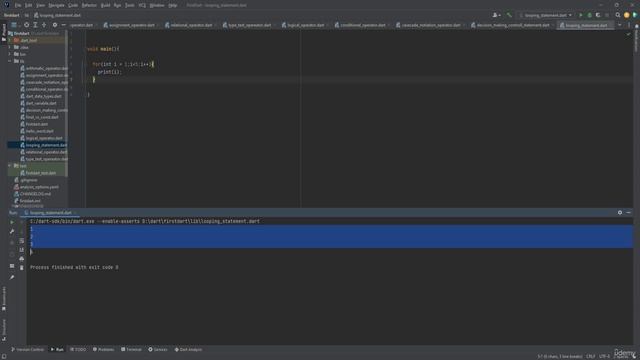Click Run with Coverage icon in toolbar
The height and width of the screenshot is (360, 640).
coord(598,15)
